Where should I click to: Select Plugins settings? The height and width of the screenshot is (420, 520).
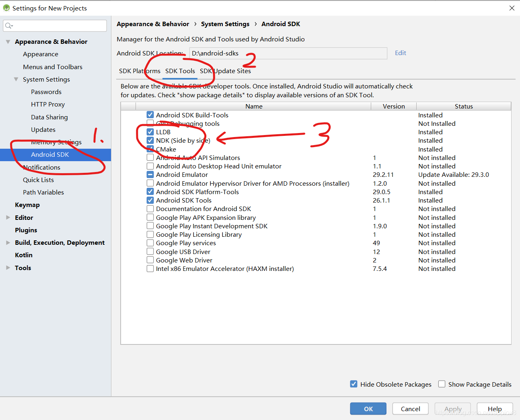pos(26,230)
